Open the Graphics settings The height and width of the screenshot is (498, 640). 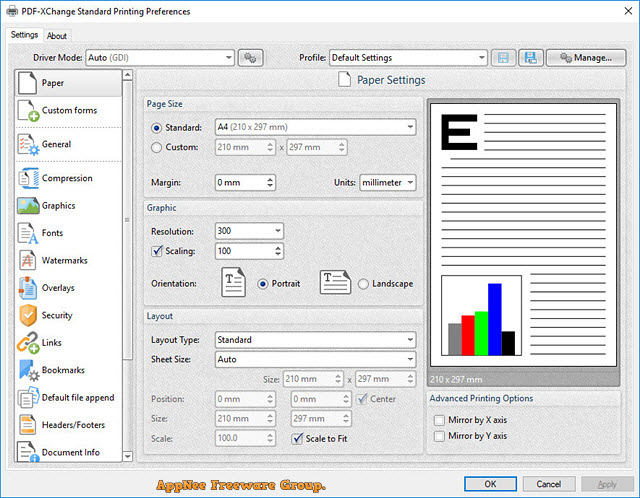[x=69, y=206]
